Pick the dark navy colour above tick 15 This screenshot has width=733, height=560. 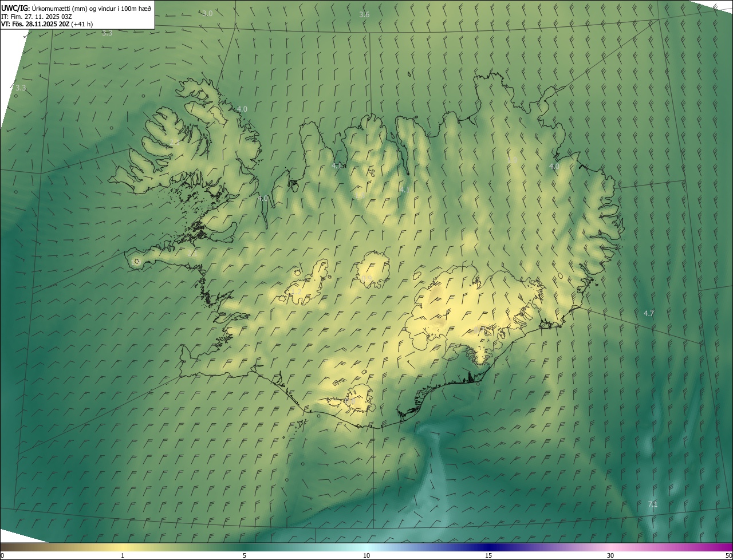pos(488,547)
